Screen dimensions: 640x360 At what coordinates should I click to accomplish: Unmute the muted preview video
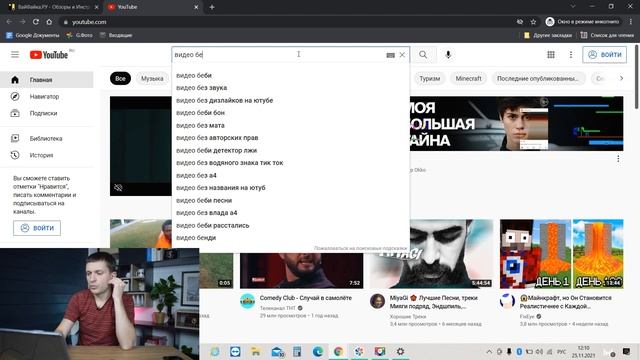[118, 187]
